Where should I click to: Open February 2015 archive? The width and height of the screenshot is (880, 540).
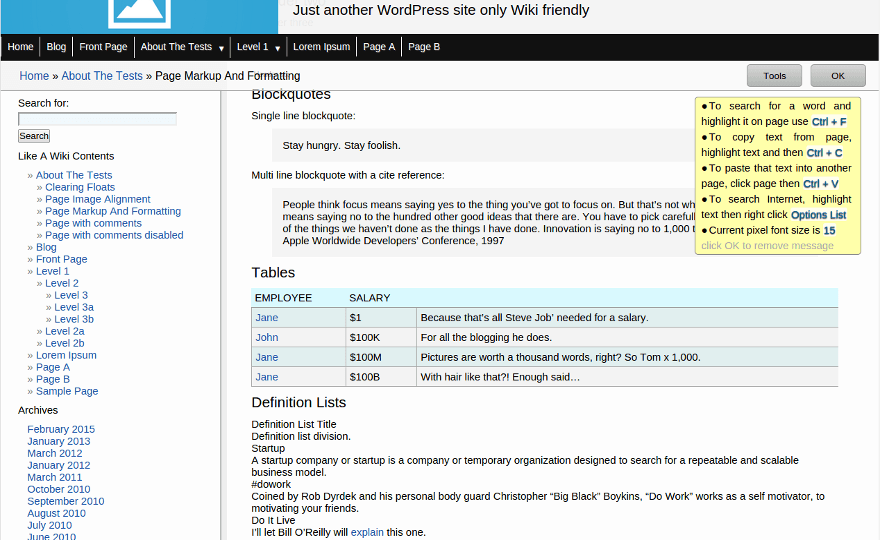click(61, 429)
